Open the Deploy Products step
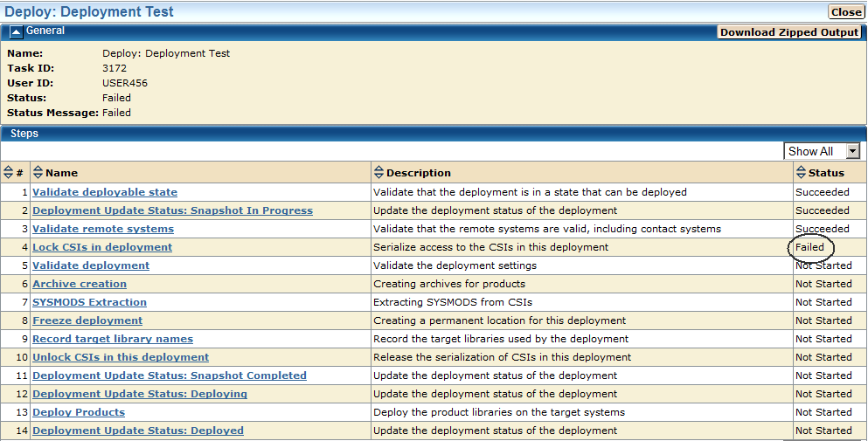868x441 pixels. click(x=79, y=411)
